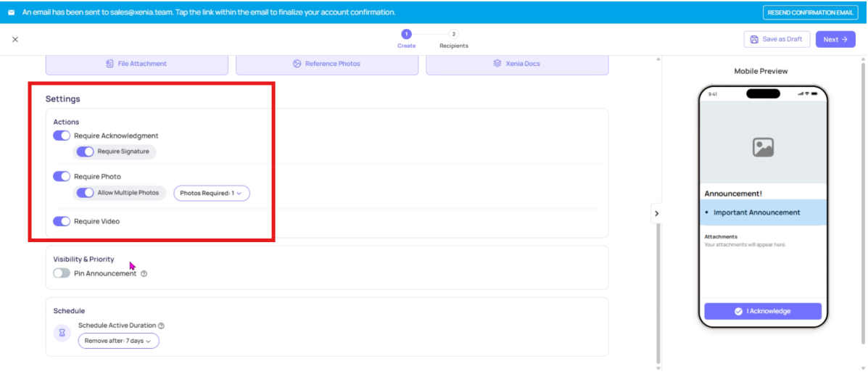Viewport: 868px width, 377px height.
Task: Open the Reference Photos attachment option
Action: 327,64
